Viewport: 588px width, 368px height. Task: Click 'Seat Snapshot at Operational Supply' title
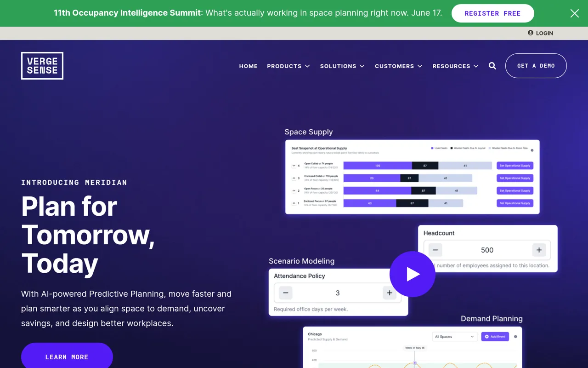319,148
